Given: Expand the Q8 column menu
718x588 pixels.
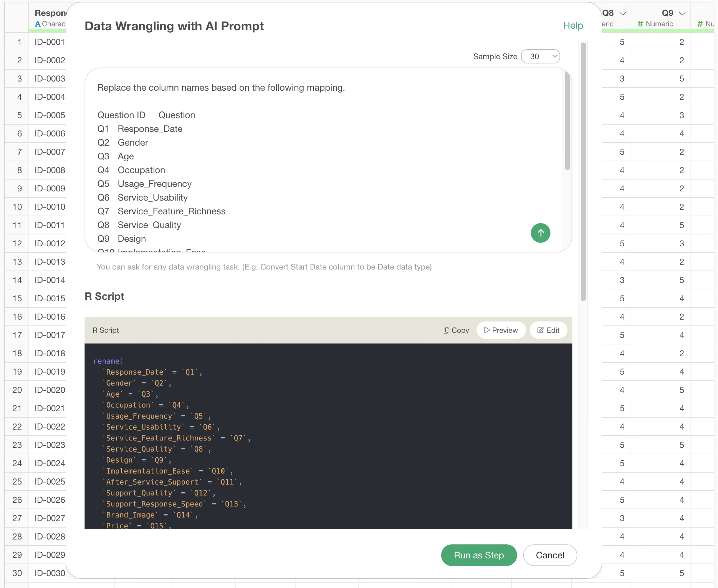Looking at the screenshot, I should pyautogui.click(x=622, y=13).
